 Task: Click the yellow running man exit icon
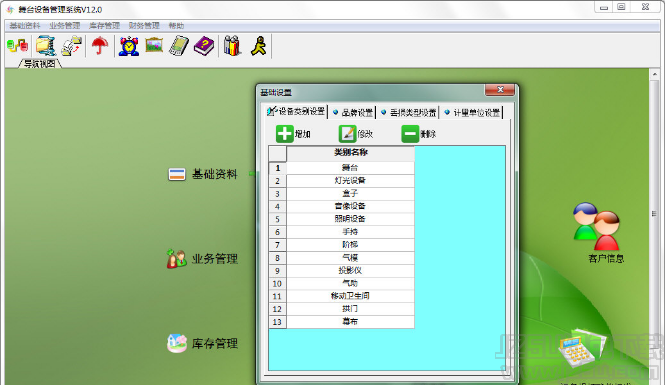point(258,46)
